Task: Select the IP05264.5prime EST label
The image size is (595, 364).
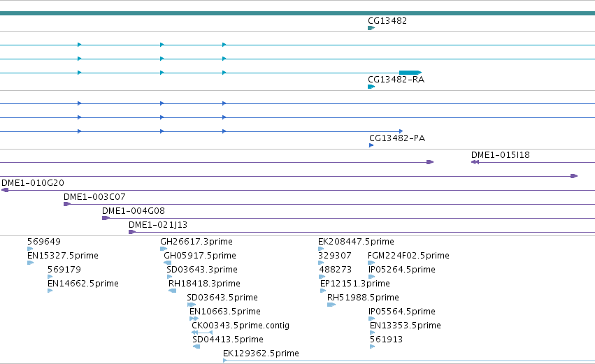Action: point(401,270)
